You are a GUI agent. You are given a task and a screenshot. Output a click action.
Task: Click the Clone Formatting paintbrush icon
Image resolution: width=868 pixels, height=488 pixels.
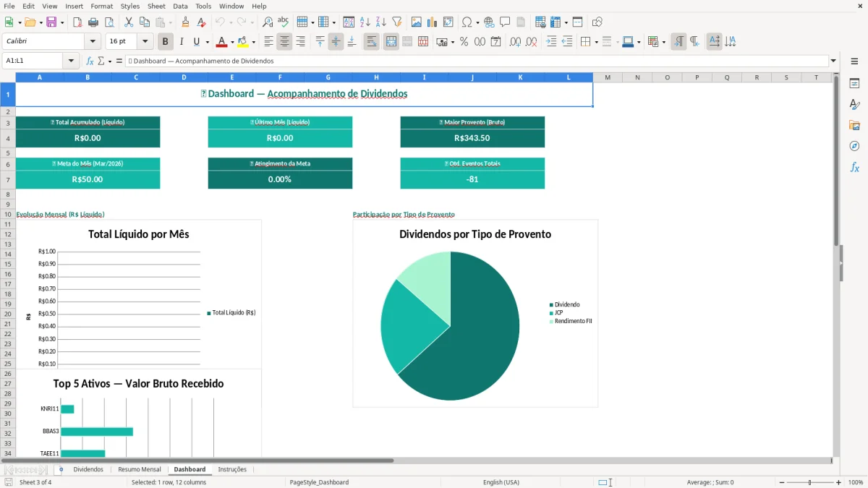pos(185,22)
